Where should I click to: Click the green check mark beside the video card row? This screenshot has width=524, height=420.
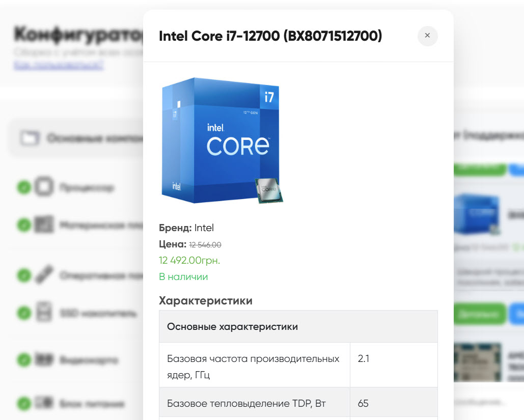24,360
